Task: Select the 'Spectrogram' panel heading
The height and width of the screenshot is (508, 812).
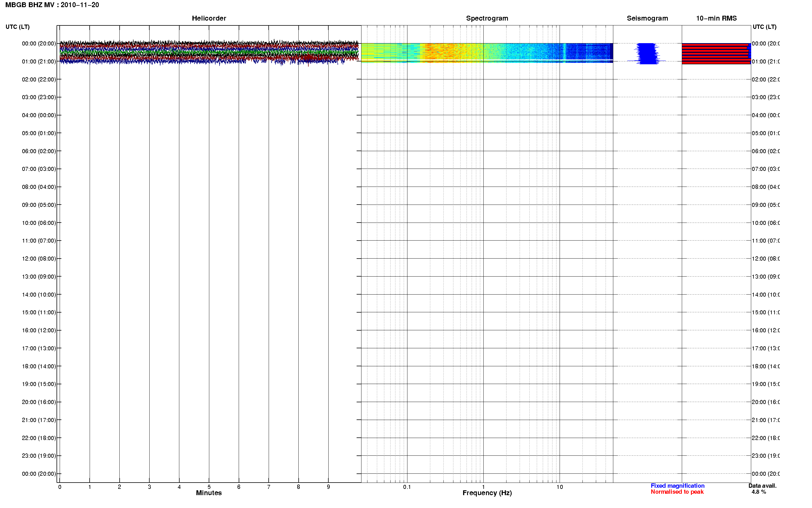Action: (x=487, y=18)
